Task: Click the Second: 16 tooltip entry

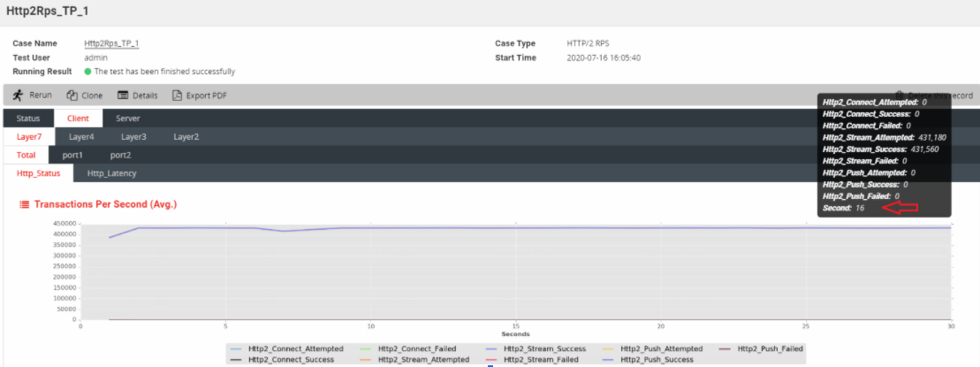Action: [x=844, y=208]
